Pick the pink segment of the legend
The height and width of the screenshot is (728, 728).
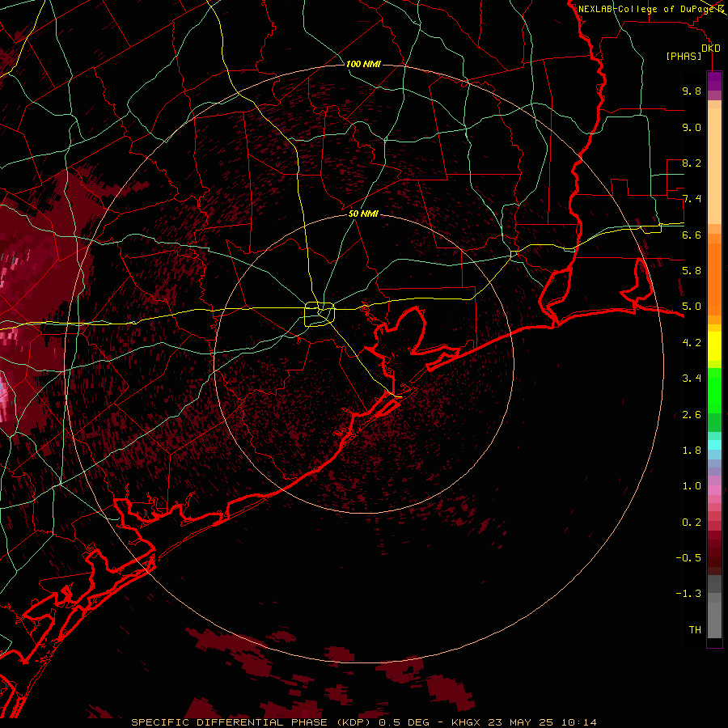coord(714,490)
